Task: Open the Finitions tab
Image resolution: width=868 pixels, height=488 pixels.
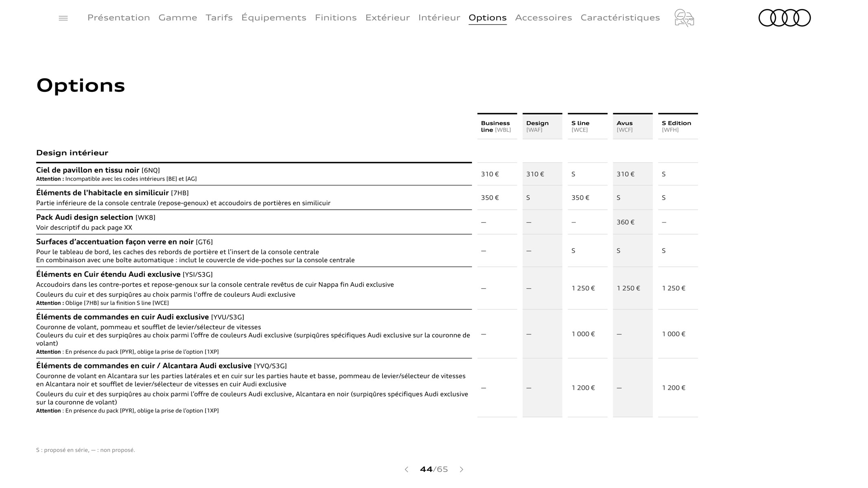Action: (336, 17)
